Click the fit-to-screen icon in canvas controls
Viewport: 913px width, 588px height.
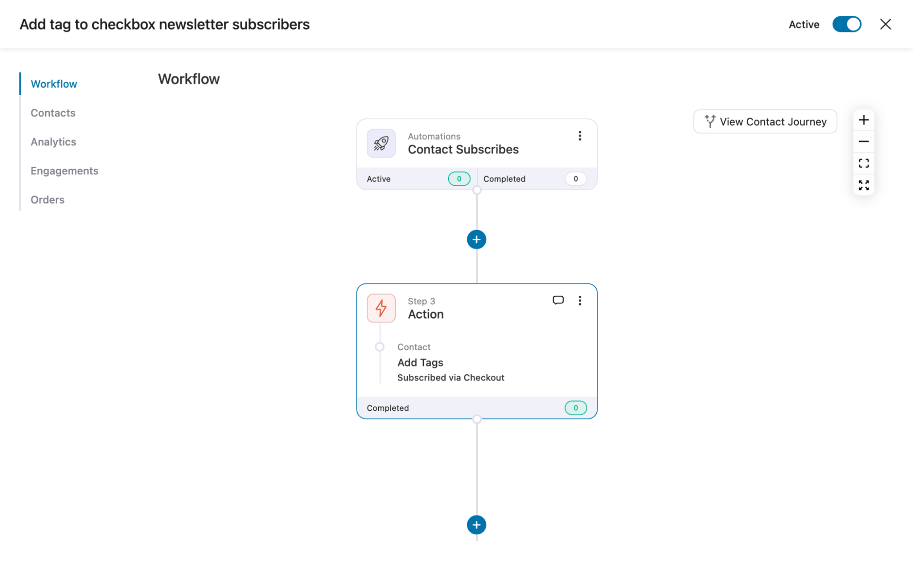(863, 163)
